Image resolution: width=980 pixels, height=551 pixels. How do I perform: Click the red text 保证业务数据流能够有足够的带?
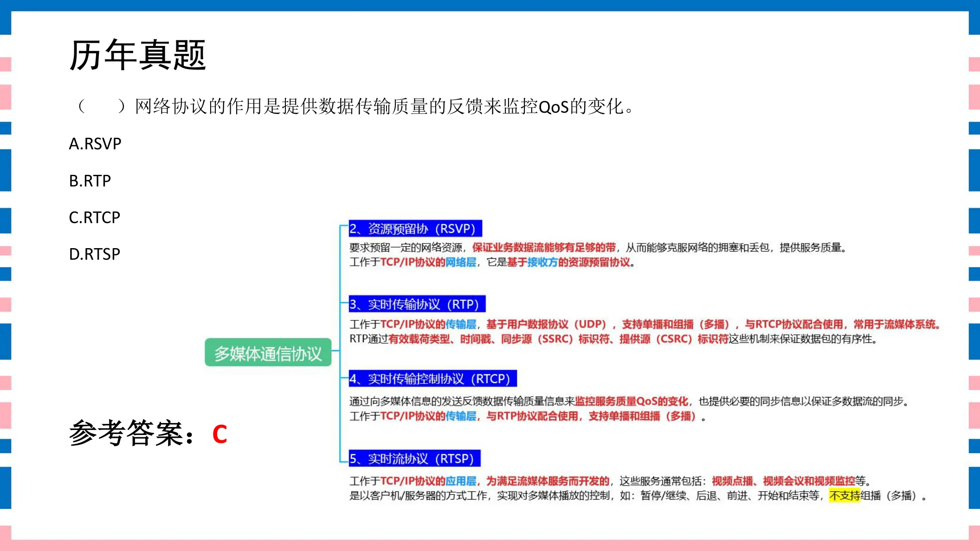tap(544, 247)
